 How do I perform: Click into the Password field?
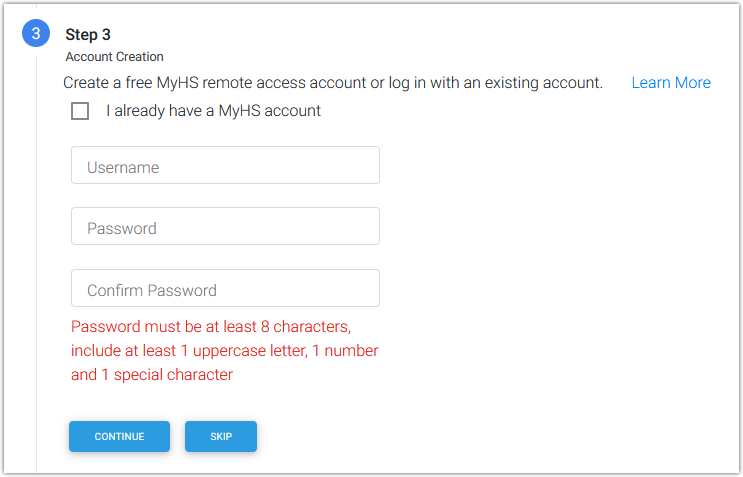point(225,226)
